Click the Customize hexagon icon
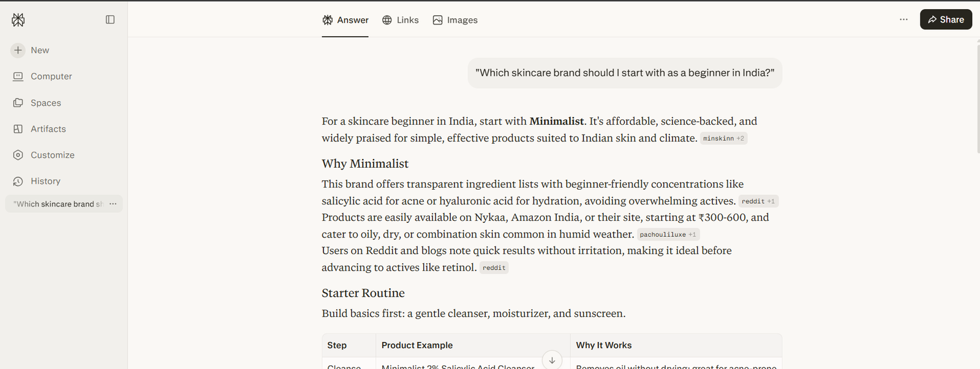980x369 pixels. pyautogui.click(x=18, y=155)
